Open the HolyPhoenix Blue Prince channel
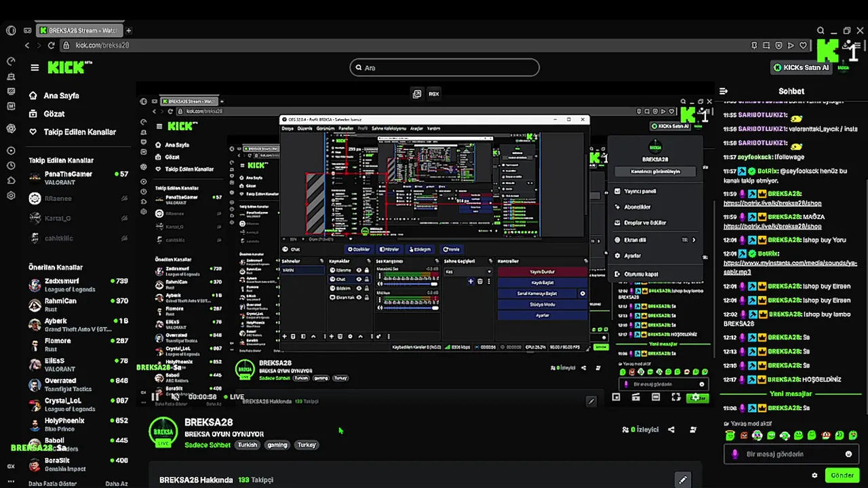This screenshot has height=488, width=868. pyautogui.click(x=79, y=424)
